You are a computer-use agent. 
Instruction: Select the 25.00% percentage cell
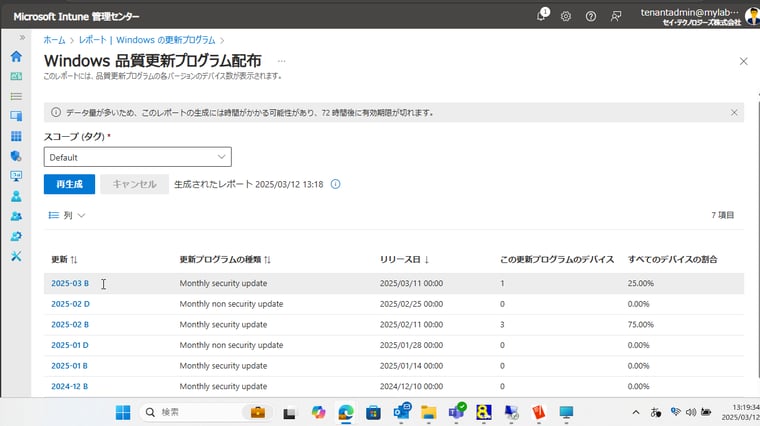point(640,283)
